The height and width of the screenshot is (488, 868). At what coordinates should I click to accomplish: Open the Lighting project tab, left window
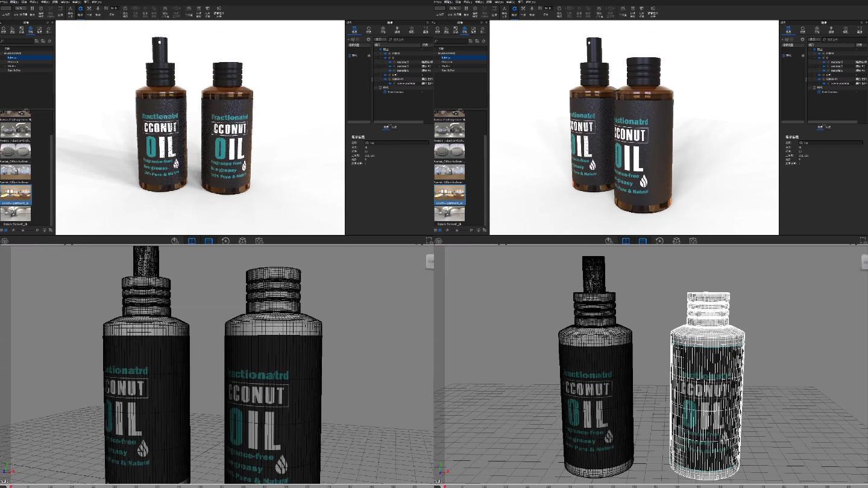point(397,30)
